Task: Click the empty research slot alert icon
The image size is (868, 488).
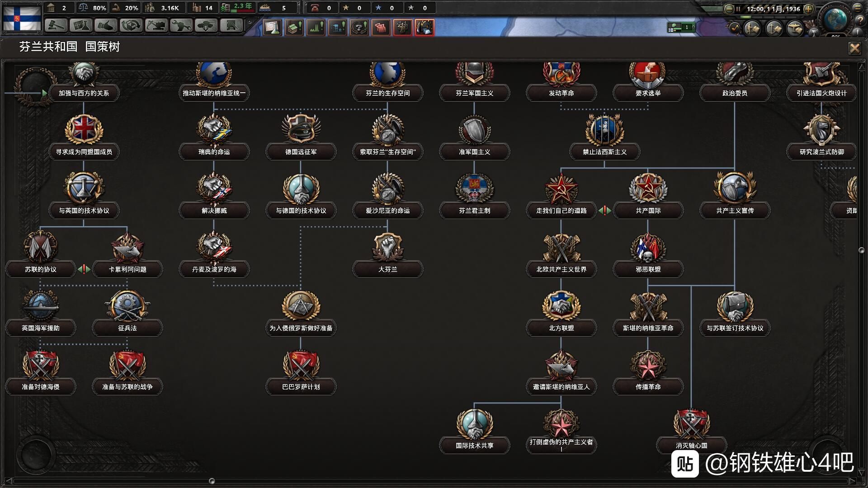Action: tap(273, 28)
